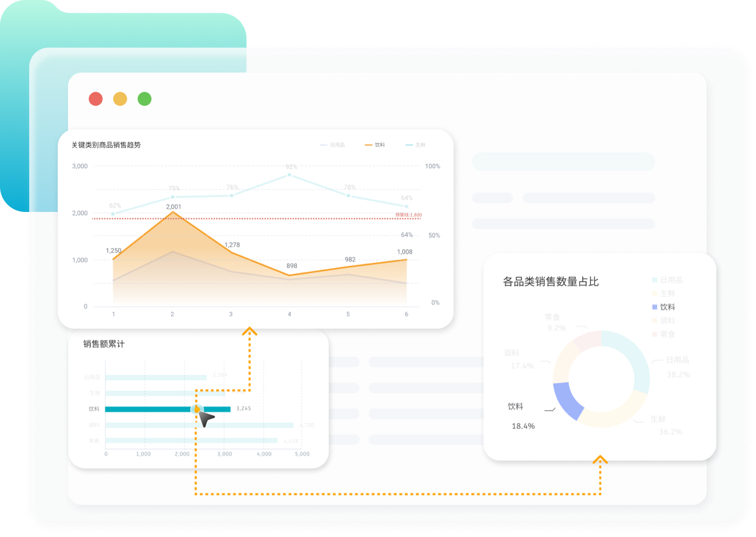Select the blue 饮料 donut segment
The image size is (756, 537).
pos(566,400)
